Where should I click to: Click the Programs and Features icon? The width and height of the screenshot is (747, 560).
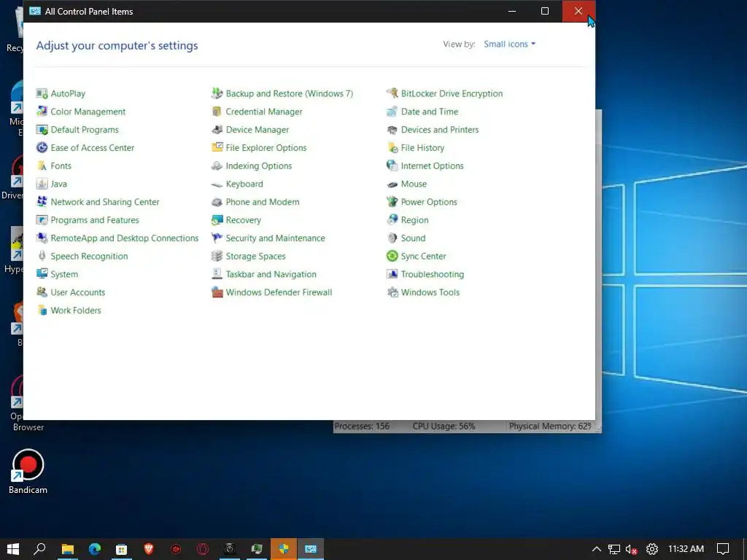[42, 220]
